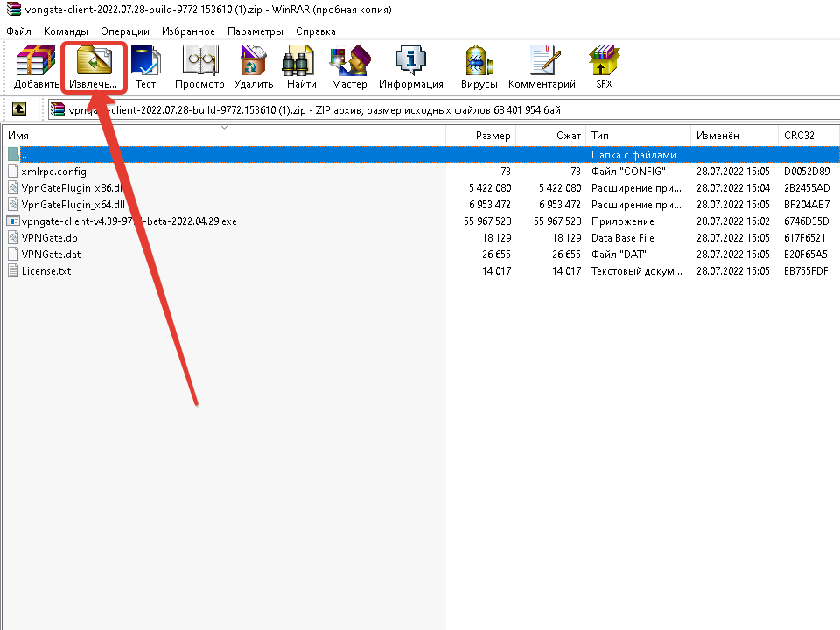
Task: Click the Добавить (Add) toolbar icon
Action: tap(36, 61)
